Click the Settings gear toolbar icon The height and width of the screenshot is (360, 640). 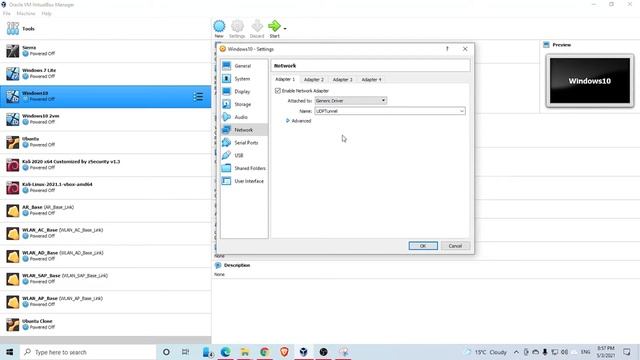click(x=237, y=27)
